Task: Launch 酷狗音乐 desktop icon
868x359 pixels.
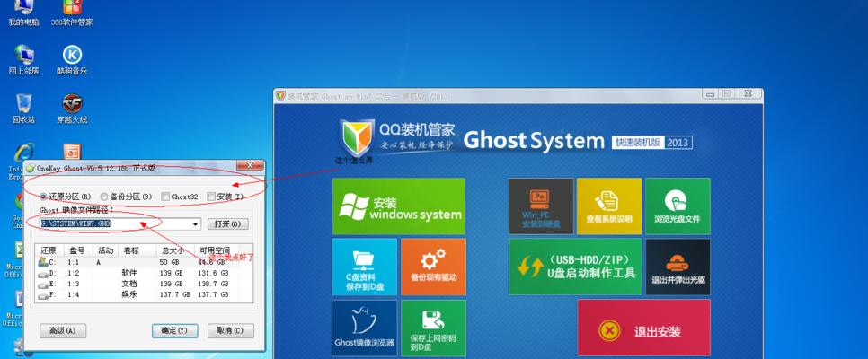Action: (x=72, y=60)
